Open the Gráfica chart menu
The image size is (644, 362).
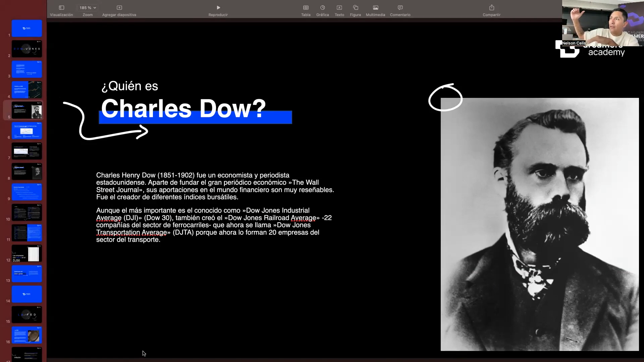point(322,8)
